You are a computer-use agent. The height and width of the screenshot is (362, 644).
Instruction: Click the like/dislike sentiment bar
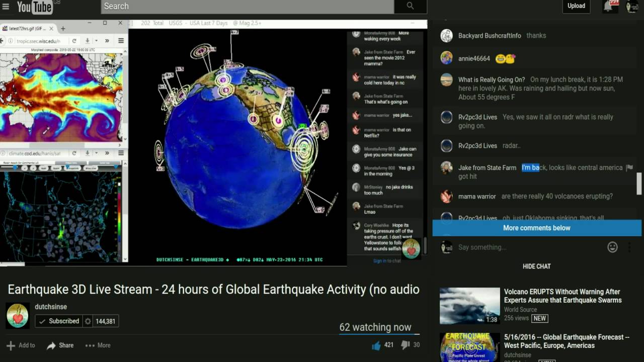coord(379,334)
